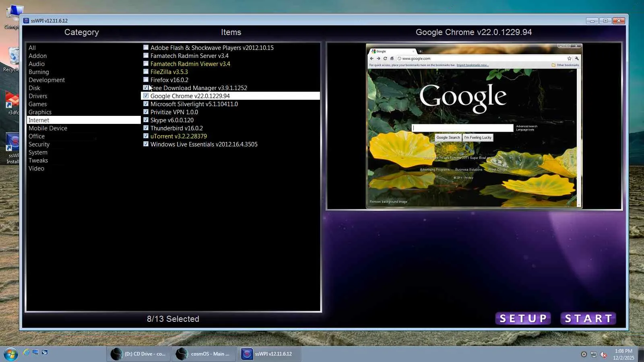Click the muted volume tray icon
The height and width of the screenshot is (362, 644).
click(x=603, y=354)
